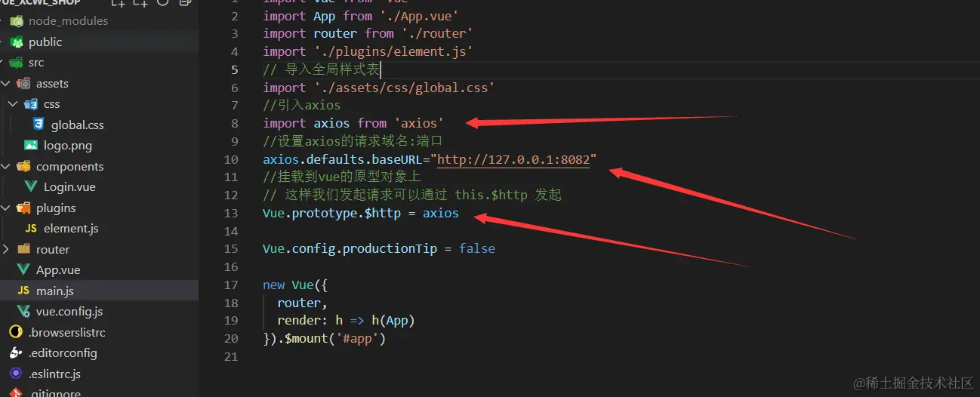
Task: Click './plugins/element.js' import path
Action: (x=393, y=51)
